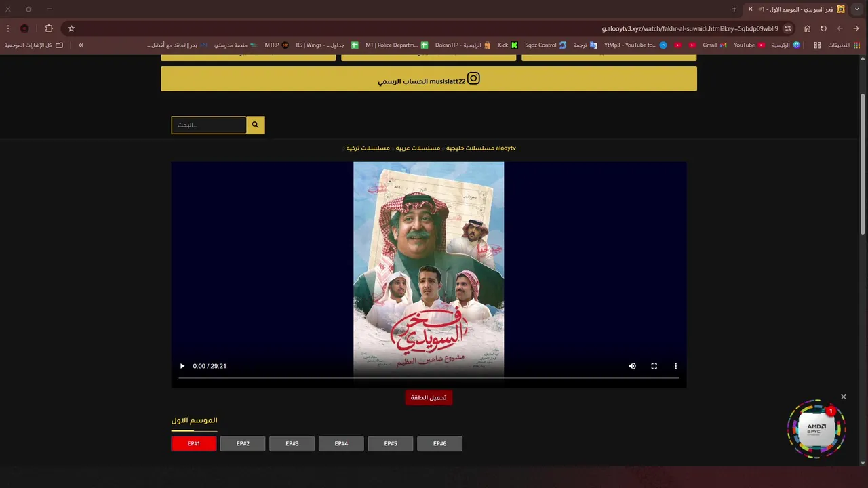Open the browser extensions puzzle icon
868x488 pixels.
(49, 28)
